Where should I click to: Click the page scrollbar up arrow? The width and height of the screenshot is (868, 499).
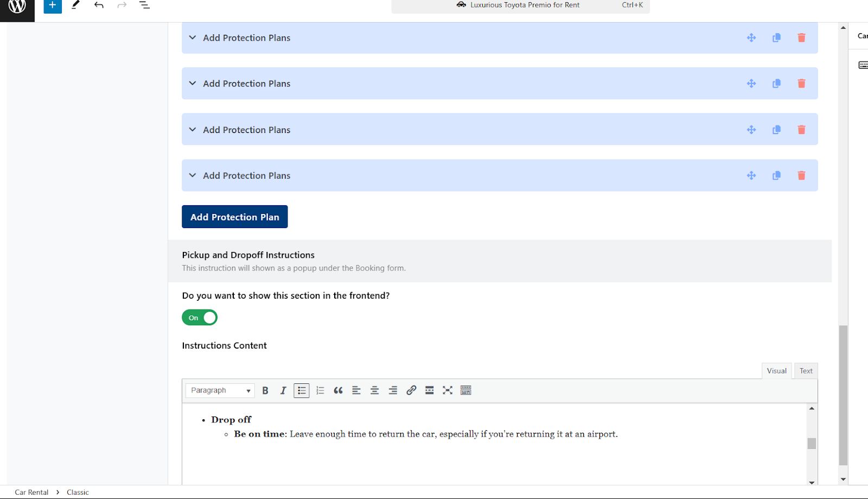pyautogui.click(x=843, y=27)
